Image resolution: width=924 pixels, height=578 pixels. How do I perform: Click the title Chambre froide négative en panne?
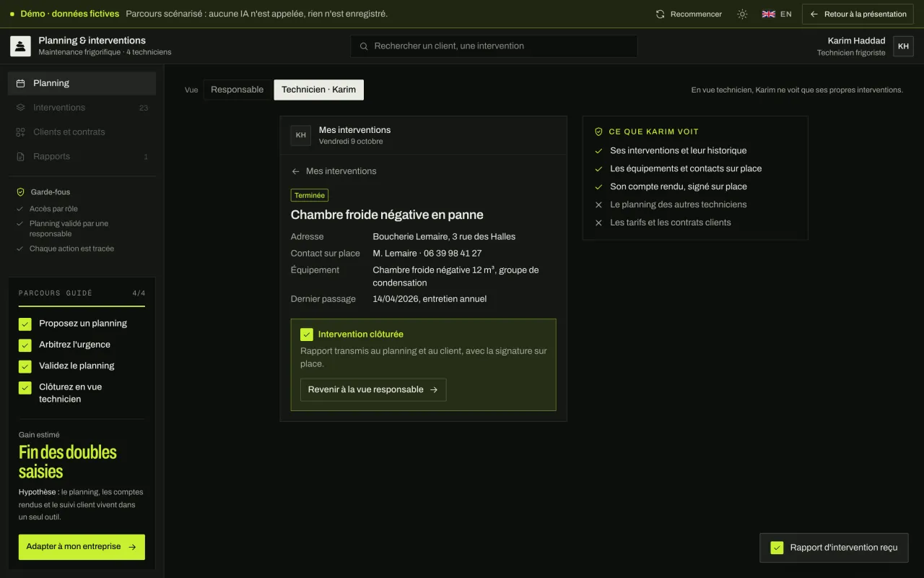[x=387, y=215]
